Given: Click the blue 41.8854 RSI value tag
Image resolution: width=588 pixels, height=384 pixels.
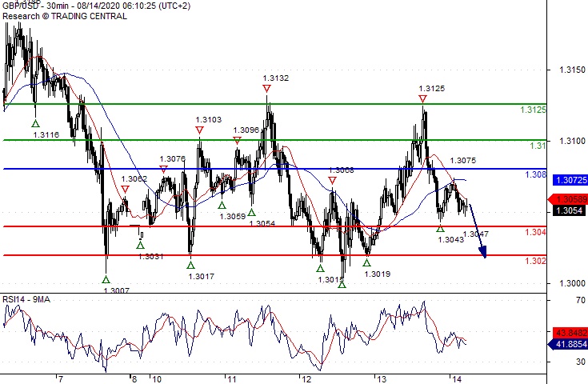Looking at the screenshot, I should 569,344.
